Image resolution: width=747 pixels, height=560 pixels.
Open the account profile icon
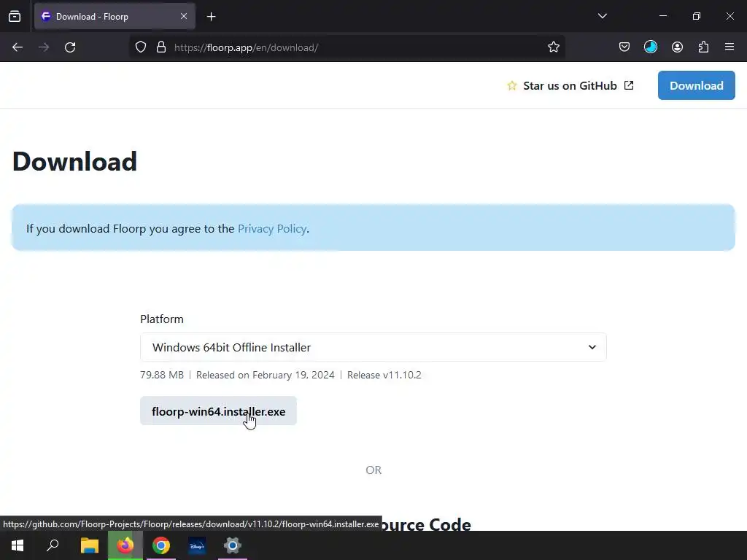click(677, 47)
